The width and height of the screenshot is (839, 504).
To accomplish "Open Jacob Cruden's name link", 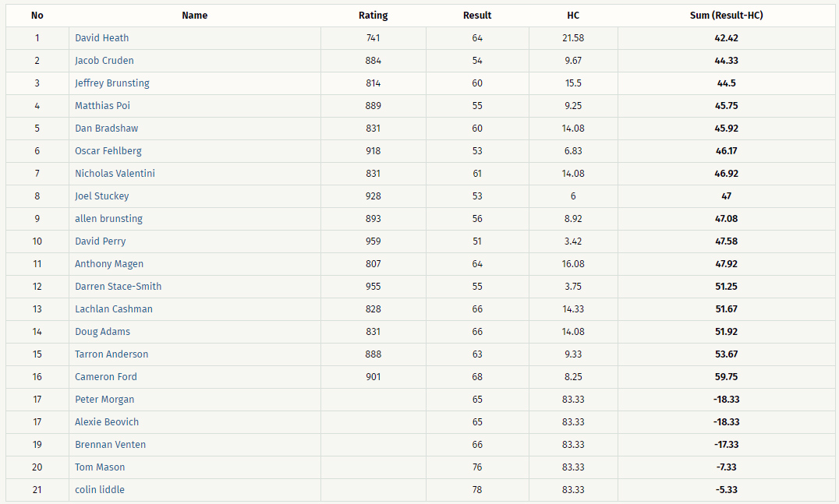I will pos(104,61).
